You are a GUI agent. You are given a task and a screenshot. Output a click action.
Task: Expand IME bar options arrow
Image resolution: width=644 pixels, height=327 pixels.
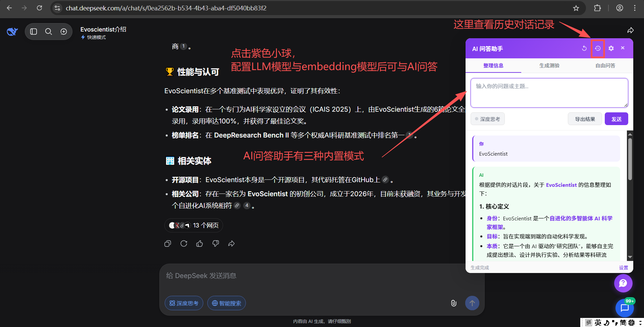640,323
